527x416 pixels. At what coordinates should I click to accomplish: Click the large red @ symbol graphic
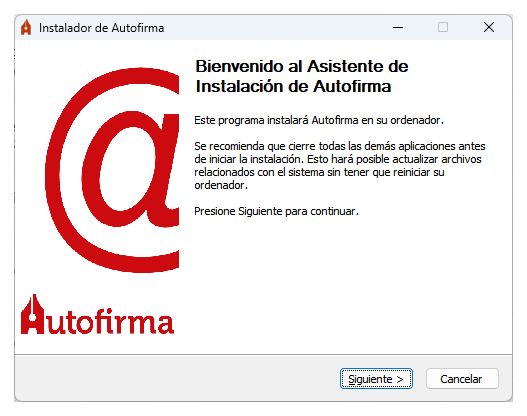(112, 170)
